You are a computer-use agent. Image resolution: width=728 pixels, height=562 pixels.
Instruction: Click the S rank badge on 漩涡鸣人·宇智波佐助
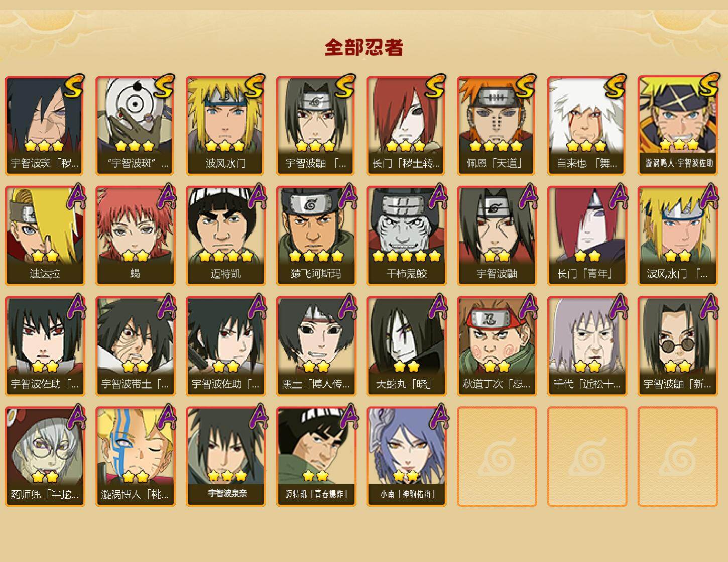[708, 84]
